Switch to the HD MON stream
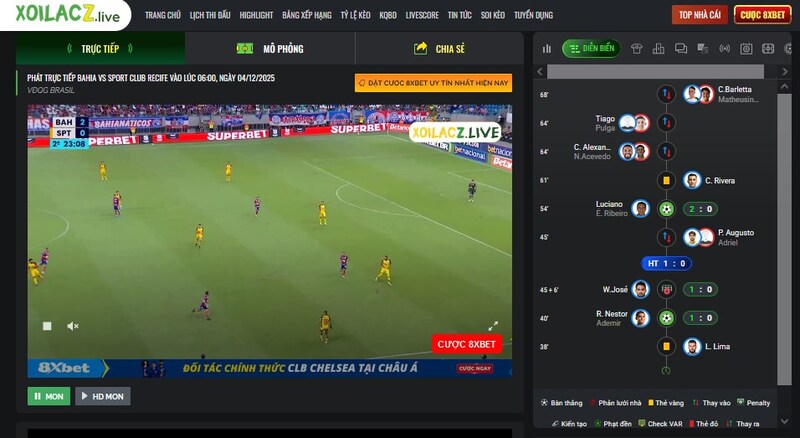 point(103,396)
